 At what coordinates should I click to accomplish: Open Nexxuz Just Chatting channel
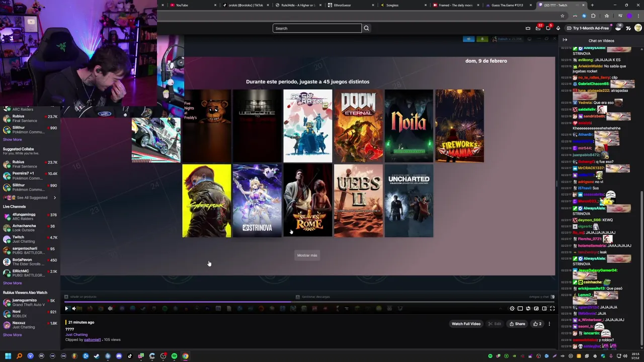(30, 325)
